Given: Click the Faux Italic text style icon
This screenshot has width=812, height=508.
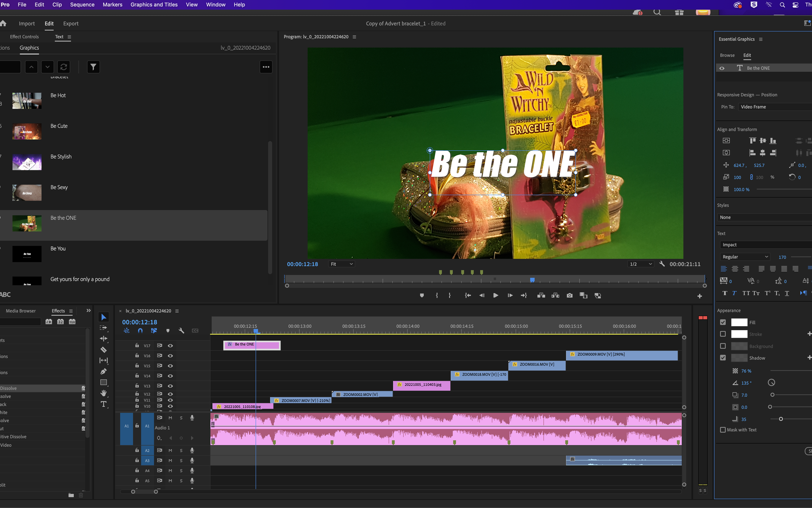Looking at the screenshot, I should coord(734,293).
